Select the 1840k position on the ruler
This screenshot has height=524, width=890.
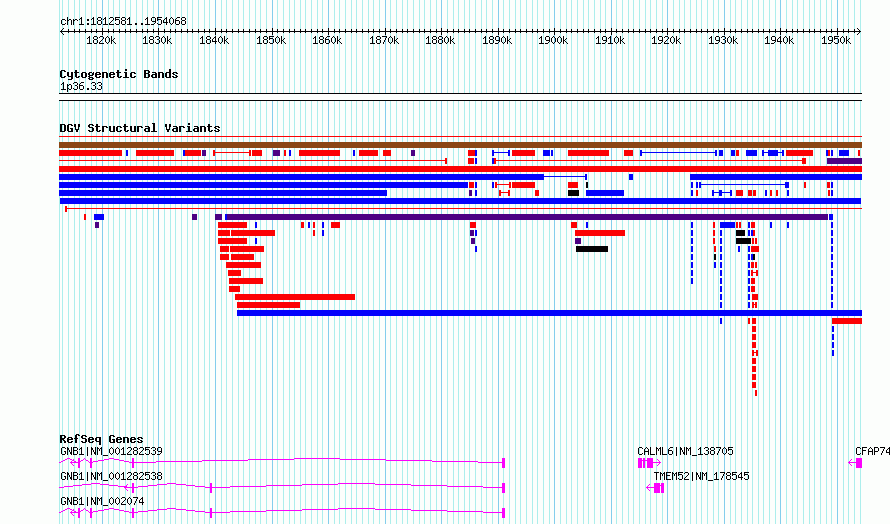click(214, 41)
